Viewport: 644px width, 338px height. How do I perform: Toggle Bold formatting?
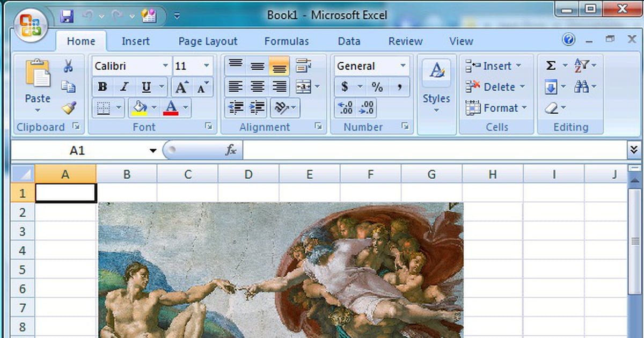(103, 87)
